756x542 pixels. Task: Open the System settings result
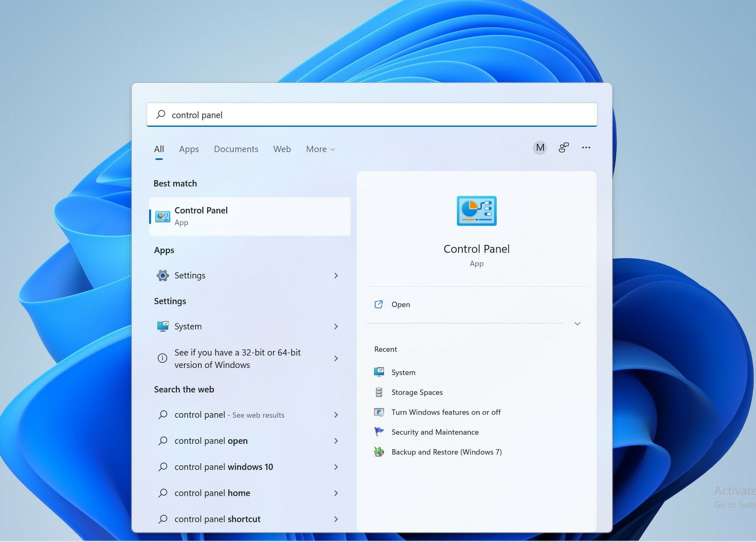point(250,327)
